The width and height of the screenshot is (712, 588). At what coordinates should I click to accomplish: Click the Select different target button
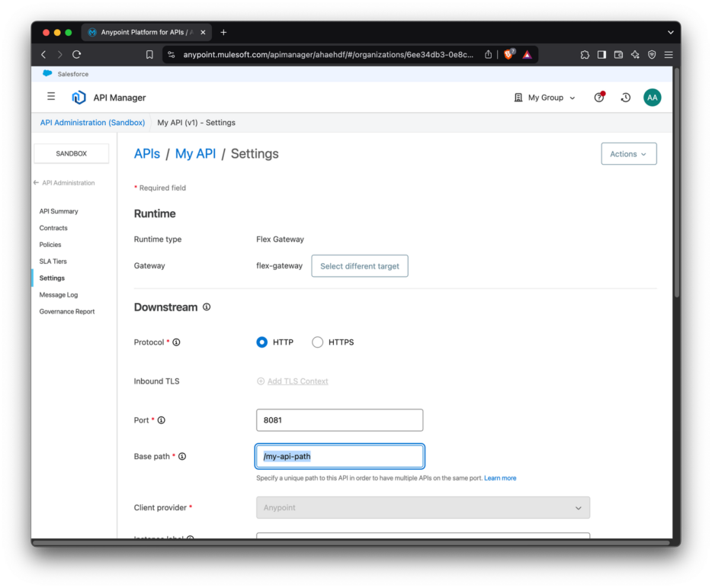pos(360,266)
